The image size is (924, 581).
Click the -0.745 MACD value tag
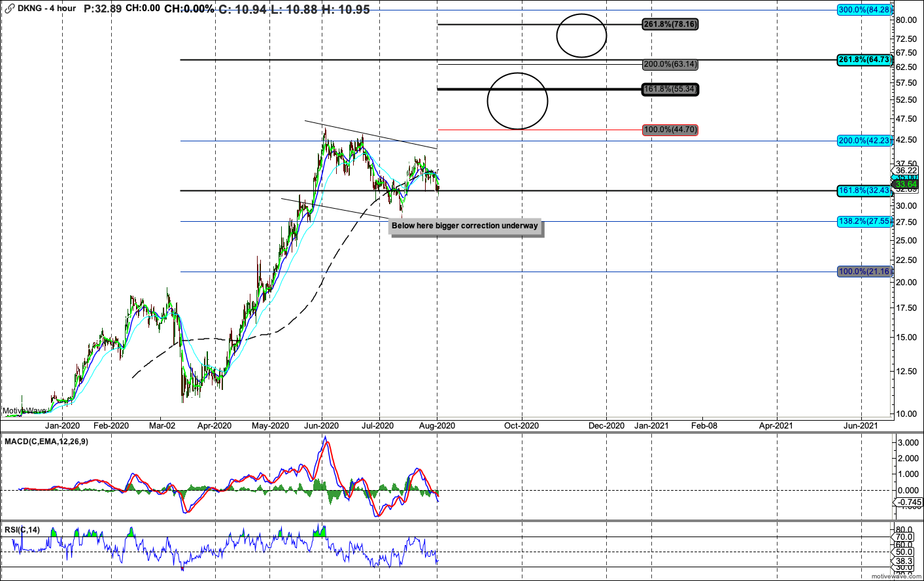click(908, 502)
